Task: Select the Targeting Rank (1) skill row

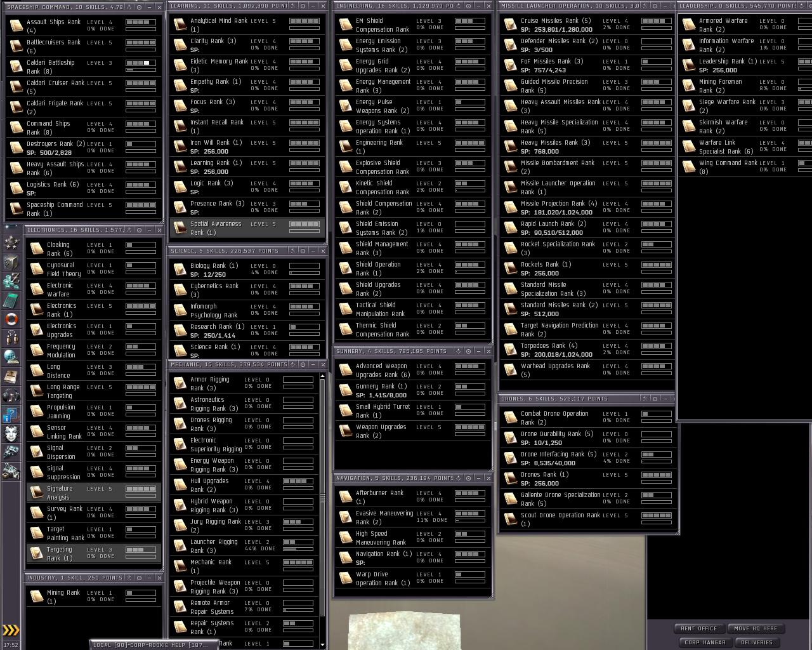Action: [94, 554]
